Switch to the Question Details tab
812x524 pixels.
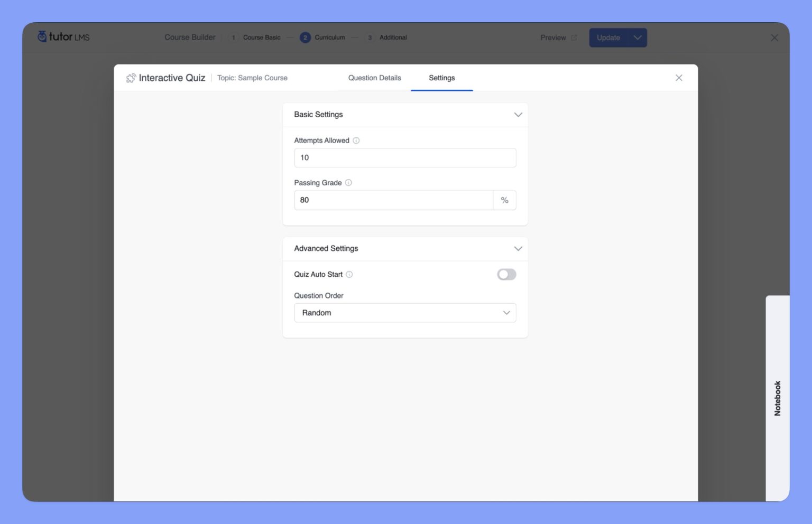[374, 78]
